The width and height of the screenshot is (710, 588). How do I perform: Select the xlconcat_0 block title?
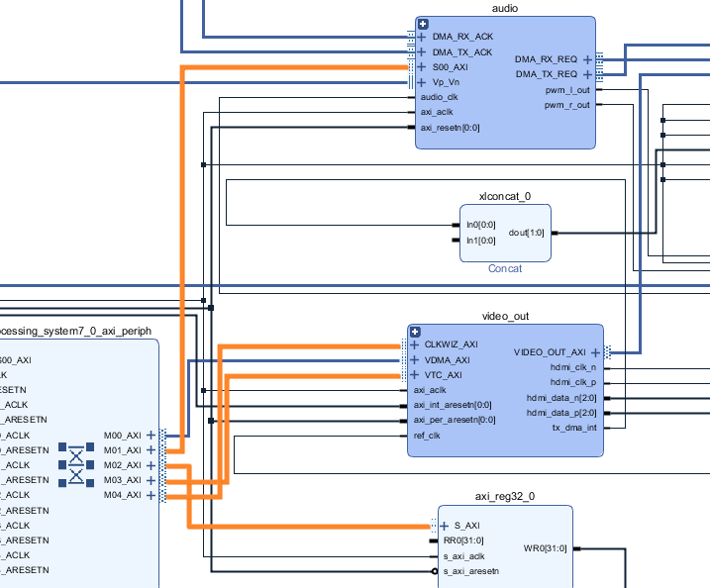point(504,196)
